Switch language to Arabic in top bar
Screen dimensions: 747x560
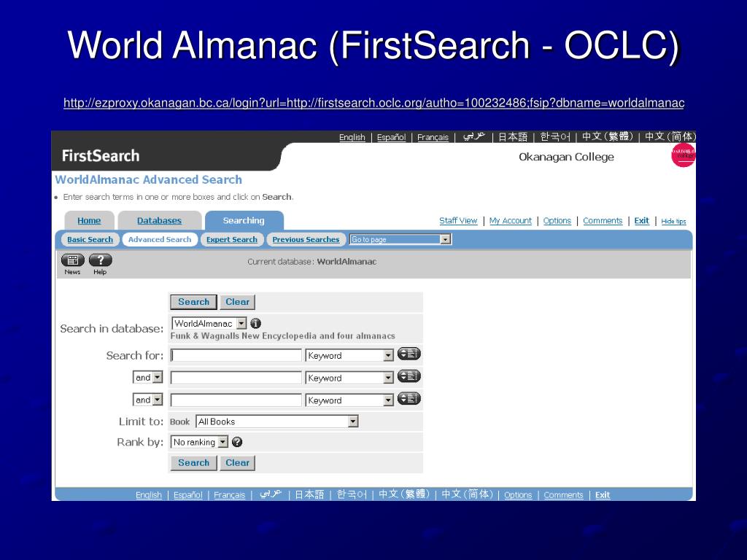[474, 136]
